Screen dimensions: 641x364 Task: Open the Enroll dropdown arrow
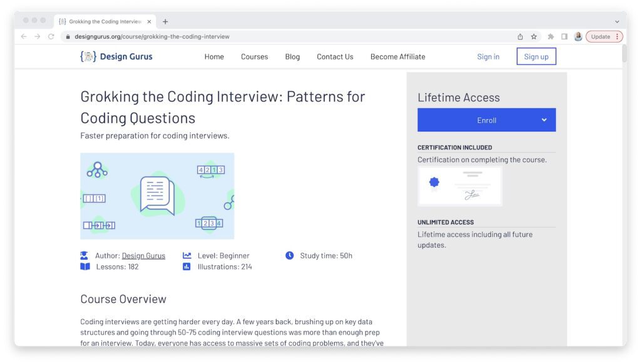point(544,119)
